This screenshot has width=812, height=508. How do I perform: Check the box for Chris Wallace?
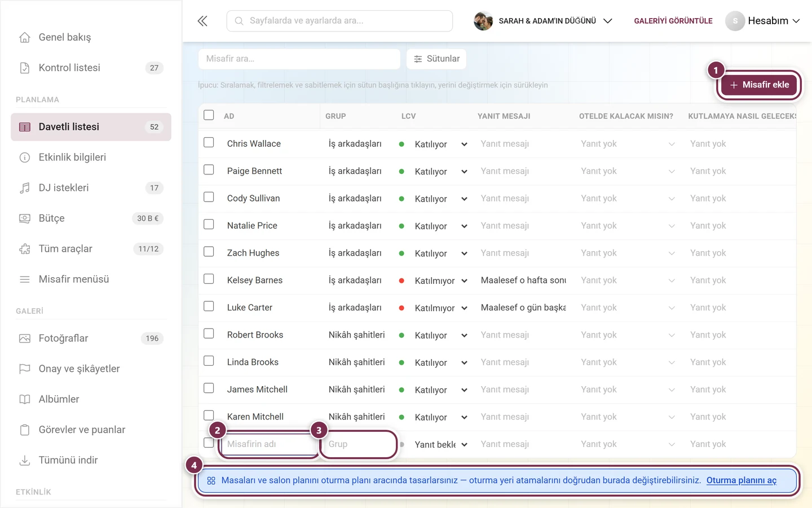pos(209,143)
